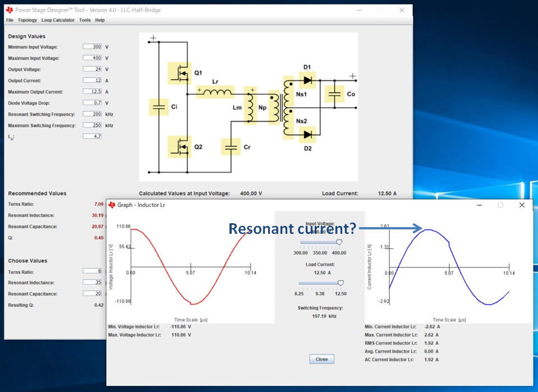
Task: Select the D2 diode component
Action: click(x=307, y=135)
